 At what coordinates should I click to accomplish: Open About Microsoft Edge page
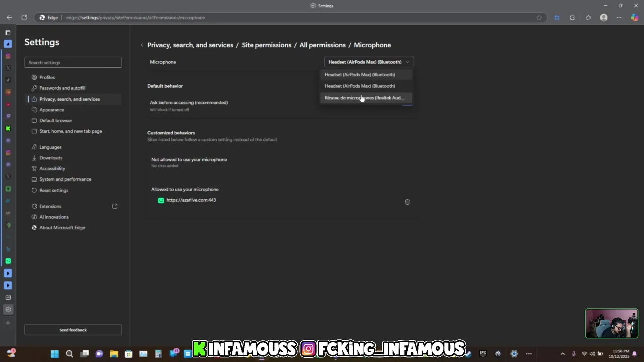tap(62, 228)
